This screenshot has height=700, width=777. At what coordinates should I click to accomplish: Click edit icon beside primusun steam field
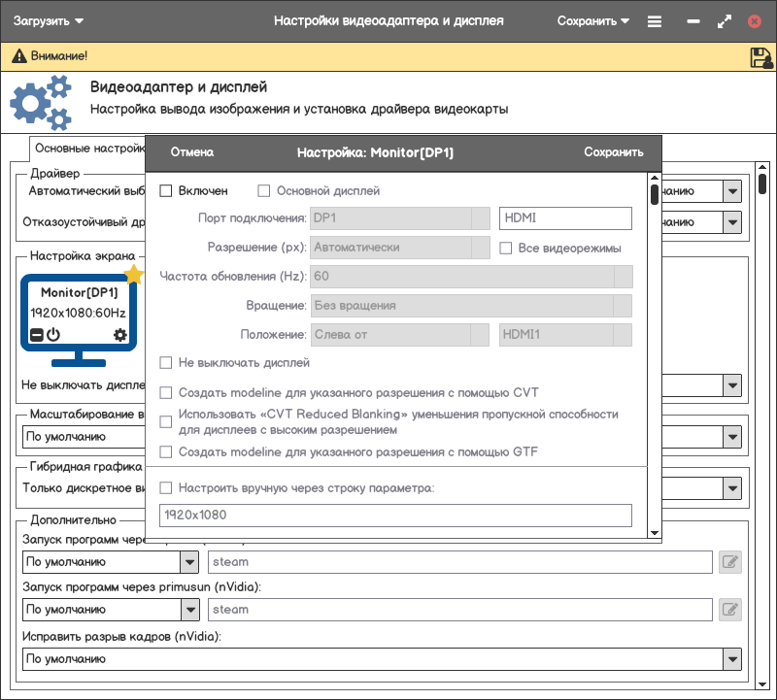click(x=729, y=610)
